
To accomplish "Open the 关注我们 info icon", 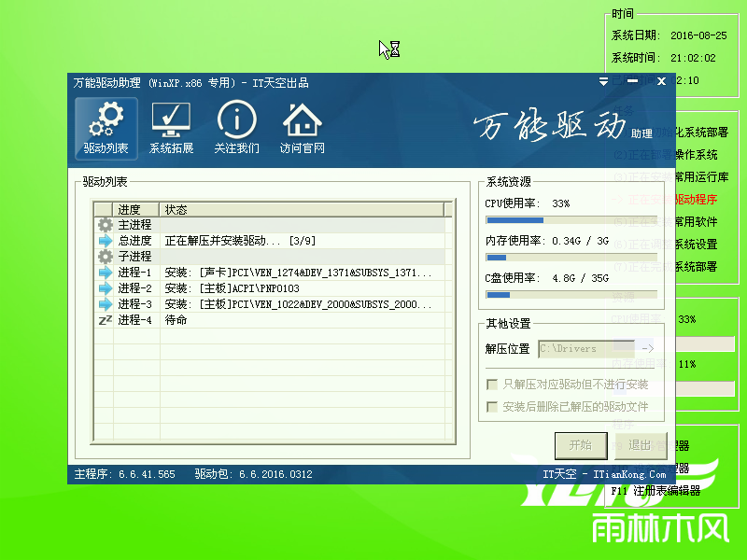I will 236,119.
